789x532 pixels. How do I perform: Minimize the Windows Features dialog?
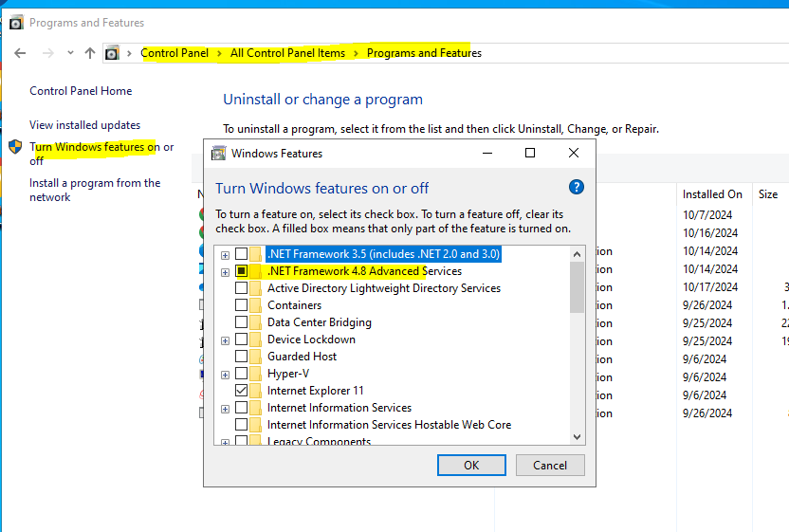tap(487, 153)
